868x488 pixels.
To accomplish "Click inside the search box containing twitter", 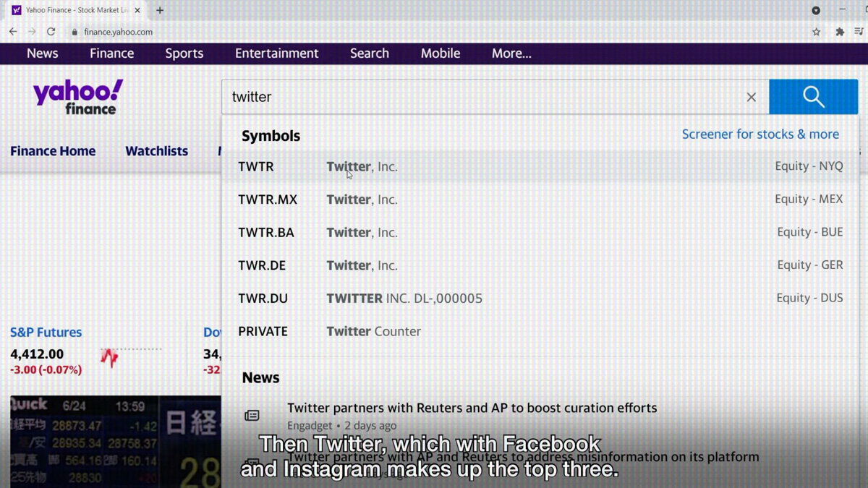I will point(477,97).
